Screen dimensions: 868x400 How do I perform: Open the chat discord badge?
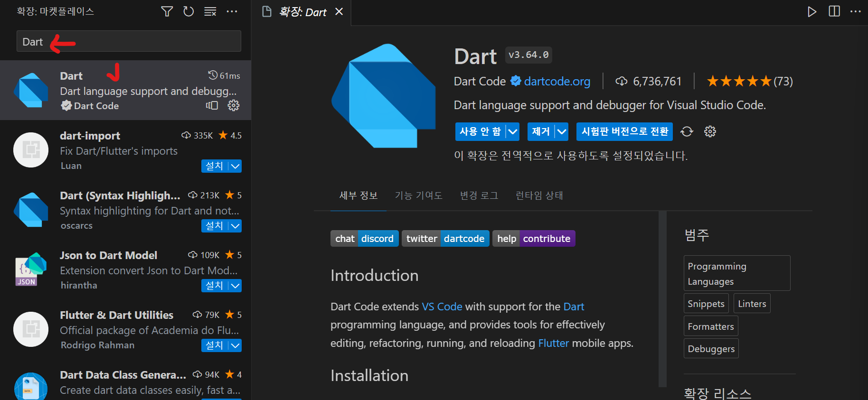tap(365, 239)
